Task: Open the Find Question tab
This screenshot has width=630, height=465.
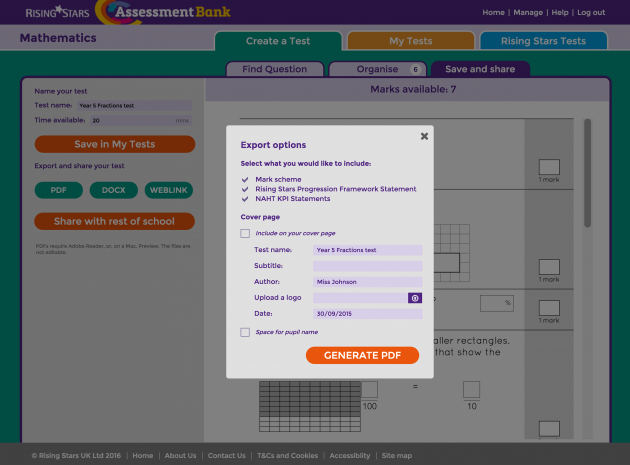Action: (x=275, y=69)
